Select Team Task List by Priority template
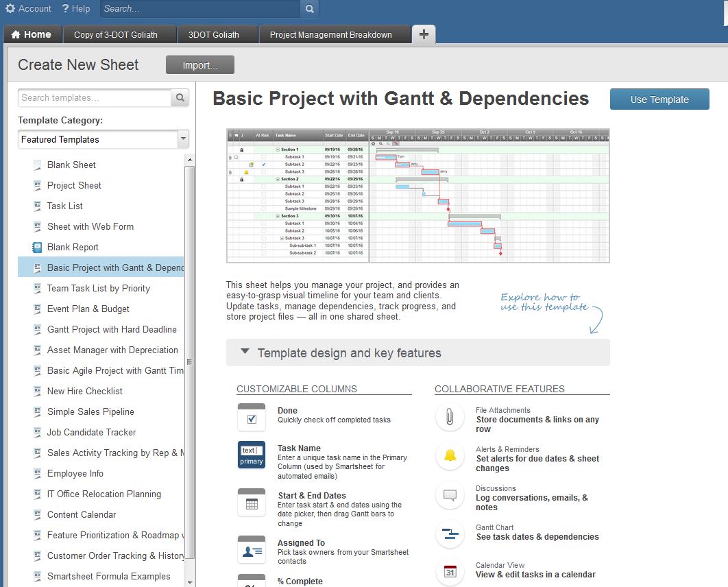Viewport: 728px width, 587px height. 101,289
